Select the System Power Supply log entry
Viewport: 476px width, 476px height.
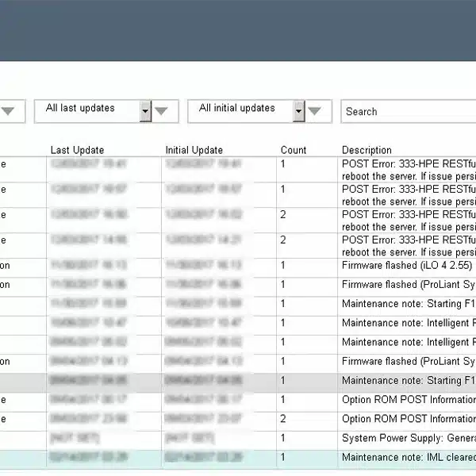(408, 438)
